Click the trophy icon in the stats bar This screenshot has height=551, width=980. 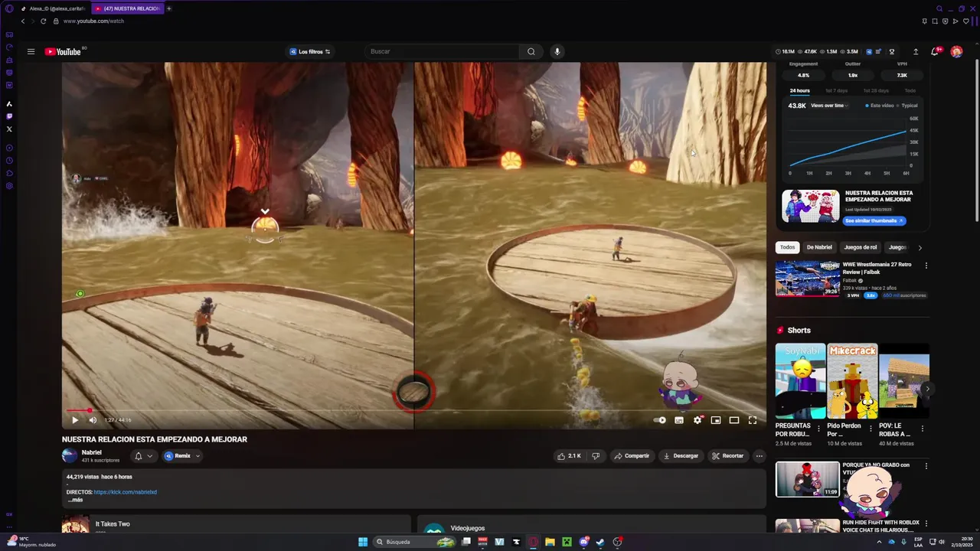891,52
